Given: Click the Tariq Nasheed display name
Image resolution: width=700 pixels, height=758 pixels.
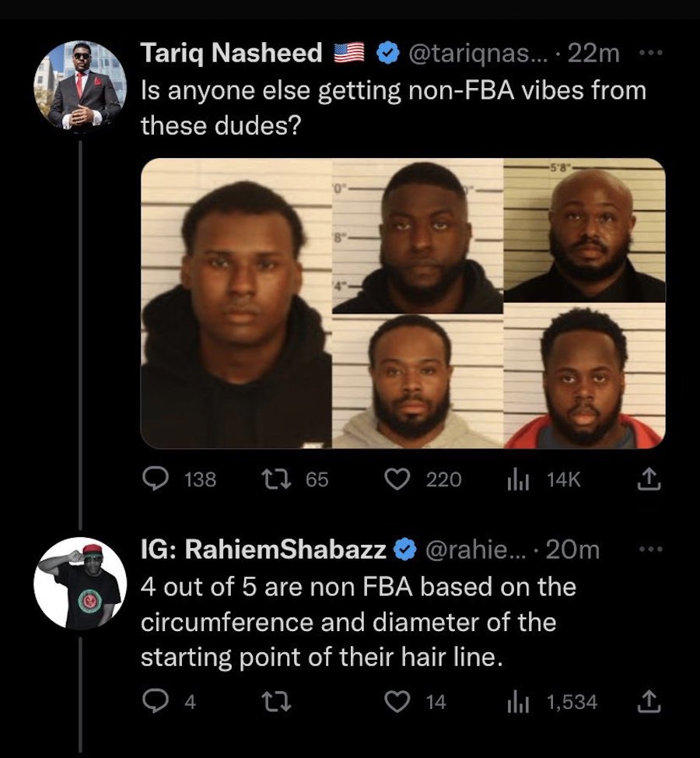Looking at the screenshot, I should pyautogui.click(x=231, y=53).
